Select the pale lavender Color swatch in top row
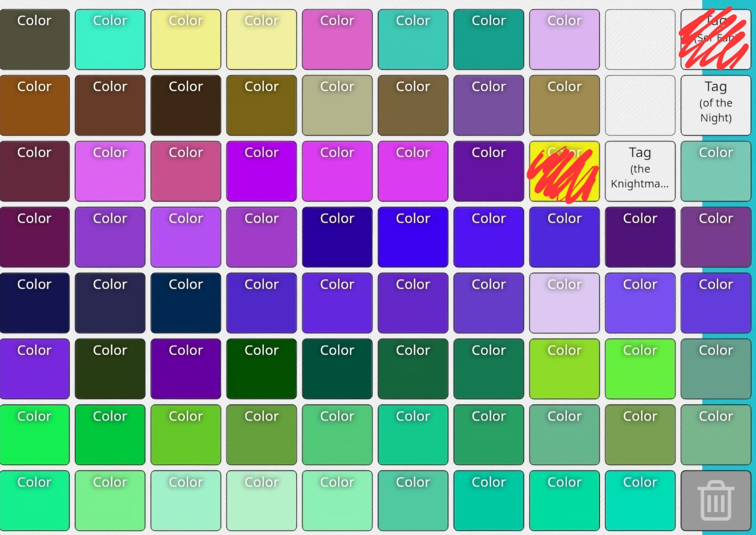This screenshot has height=535, width=756. pos(564,39)
